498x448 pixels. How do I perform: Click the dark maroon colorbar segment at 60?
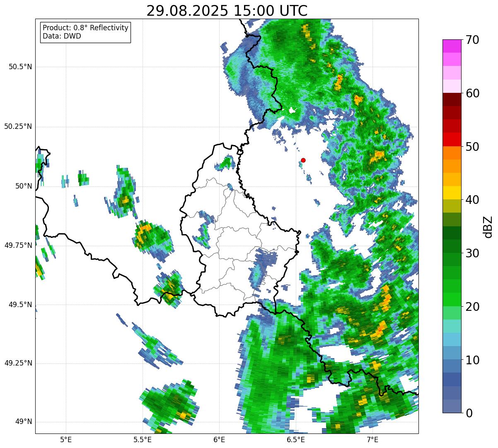[x=452, y=99]
